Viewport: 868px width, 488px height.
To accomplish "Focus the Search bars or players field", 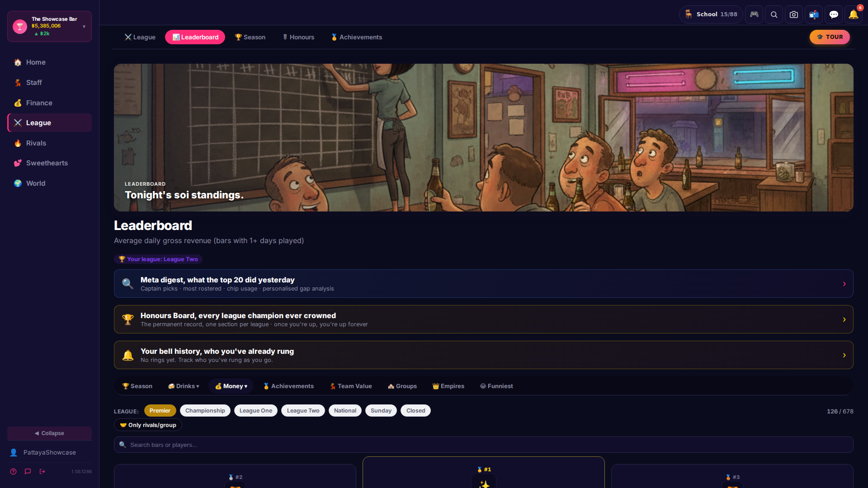I will [x=484, y=445].
